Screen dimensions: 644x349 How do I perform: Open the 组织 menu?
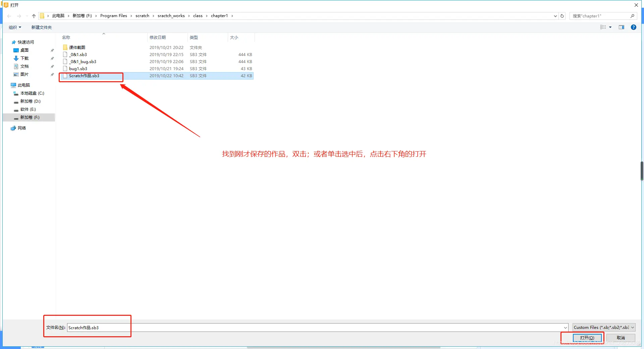[15, 27]
